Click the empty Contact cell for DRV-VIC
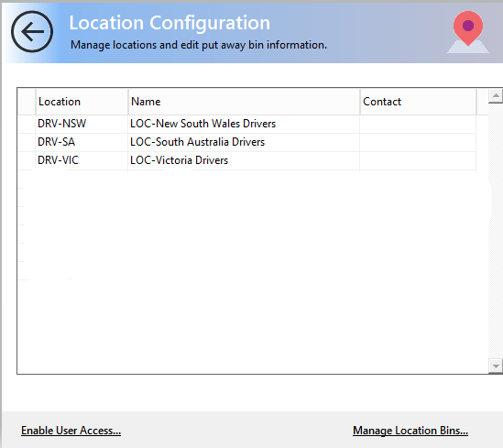The height and width of the screenshot is (448, 503). (418, 160)
